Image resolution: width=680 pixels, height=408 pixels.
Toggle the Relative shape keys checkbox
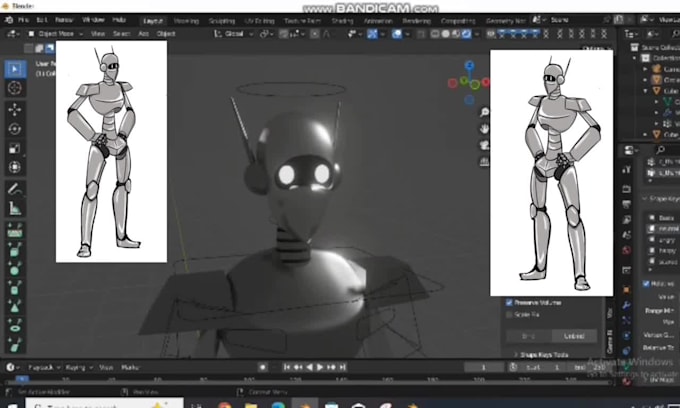[x=646, y=284]
